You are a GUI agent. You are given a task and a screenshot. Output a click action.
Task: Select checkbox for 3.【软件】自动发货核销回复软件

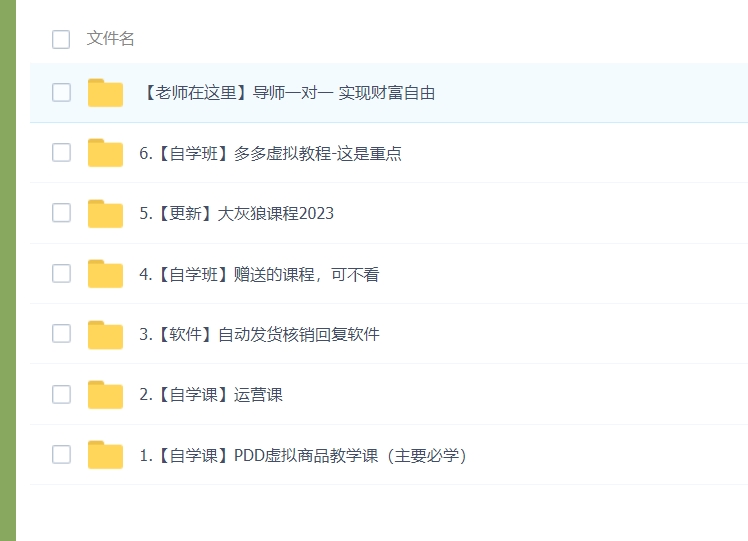pos(61,333)
